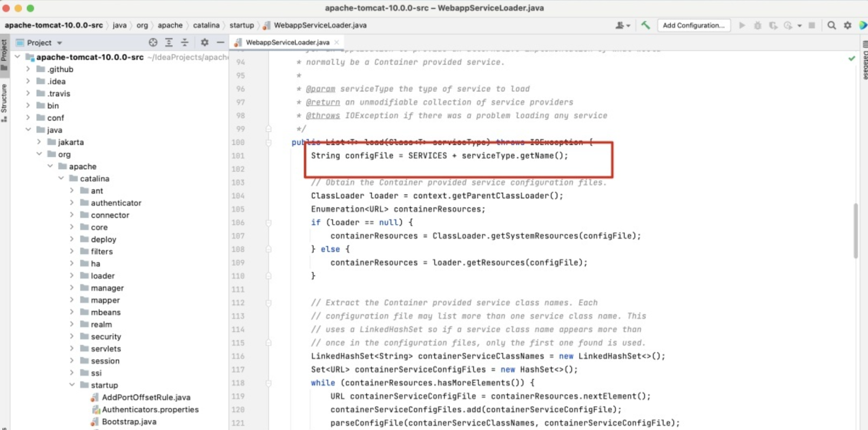Click catalina in the breadcrumb bar
Image resolution: width=868 pixels, height=430 pixels.
click(x=206, y=25)
